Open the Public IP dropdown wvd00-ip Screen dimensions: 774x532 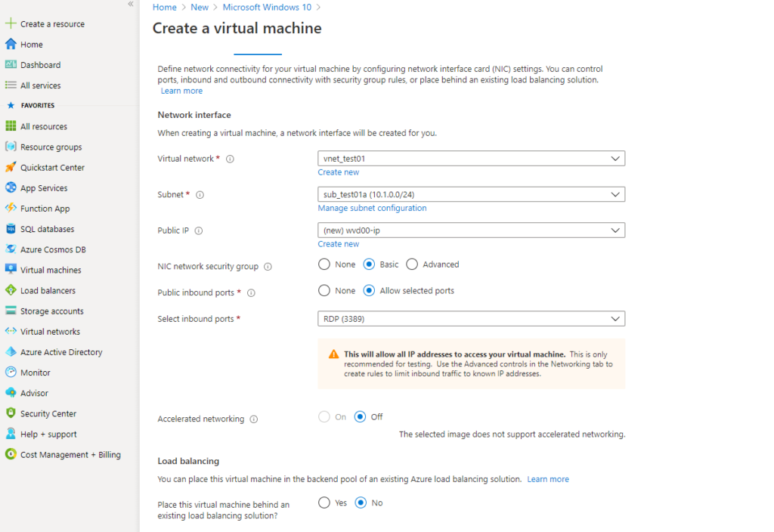pyautogui.click(x=472, y=230)
